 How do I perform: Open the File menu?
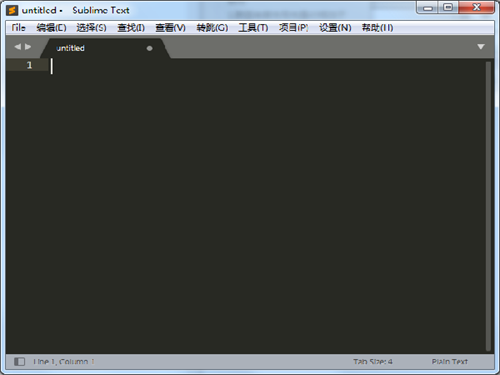coord(18,28)
